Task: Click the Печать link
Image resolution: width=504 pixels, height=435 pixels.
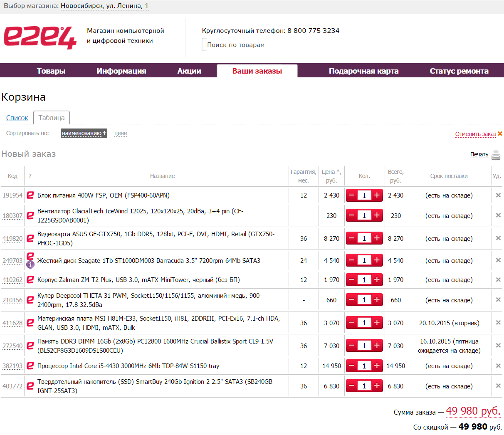Action: 479,154
